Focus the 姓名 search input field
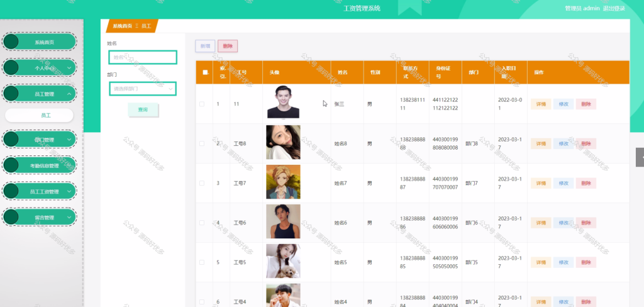Image resolution: width=644 pixels, height=307 pixels. point(143,57)
